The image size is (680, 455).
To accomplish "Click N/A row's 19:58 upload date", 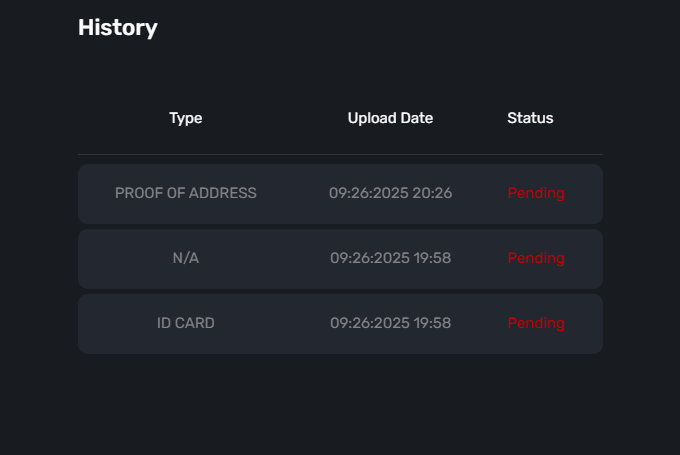I will (390, 258).
